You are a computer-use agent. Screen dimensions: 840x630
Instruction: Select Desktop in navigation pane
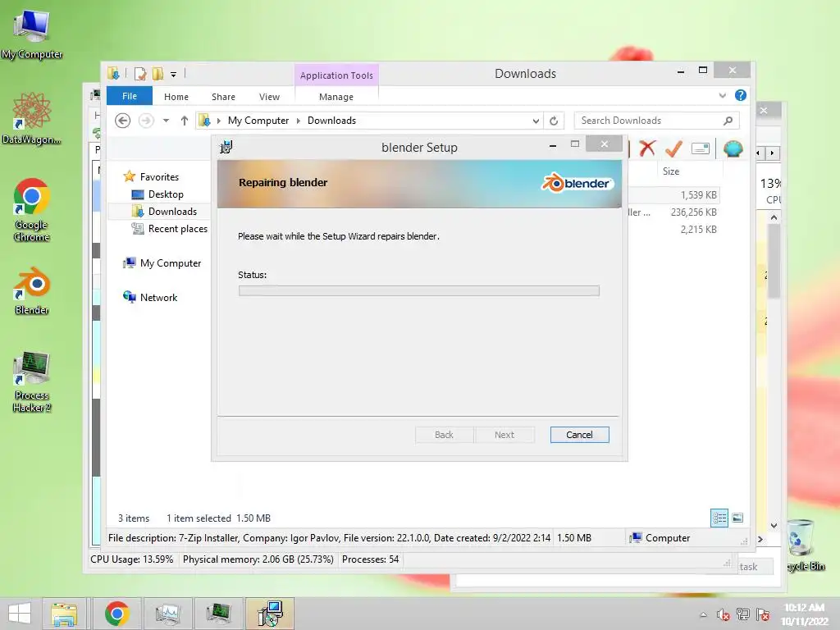tap(166, 194)
